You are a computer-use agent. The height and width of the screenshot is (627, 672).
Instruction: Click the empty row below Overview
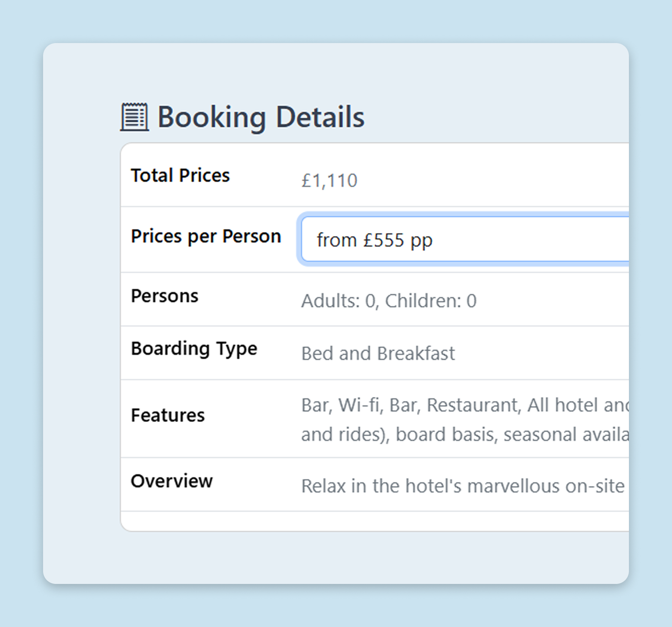tap(374, 521)
